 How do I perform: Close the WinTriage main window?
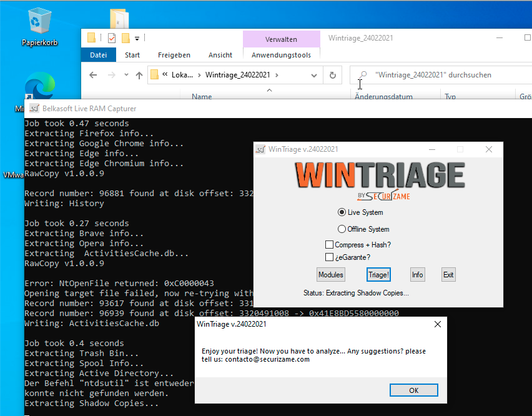tap(488, 149)
